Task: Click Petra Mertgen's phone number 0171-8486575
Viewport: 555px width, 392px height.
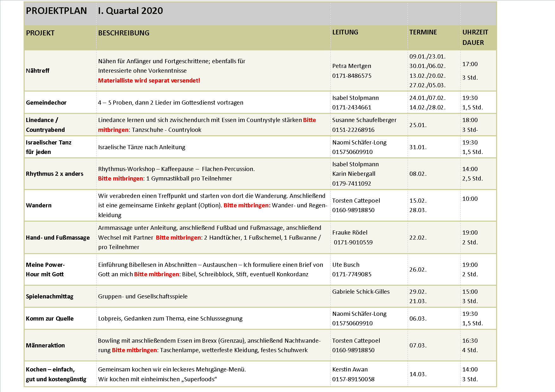Action: [352, 76]
